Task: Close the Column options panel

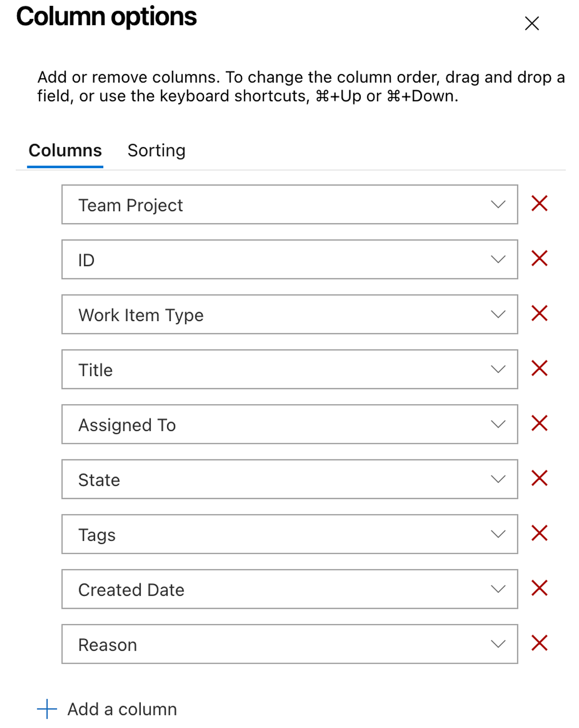Action: pos(532,23)
